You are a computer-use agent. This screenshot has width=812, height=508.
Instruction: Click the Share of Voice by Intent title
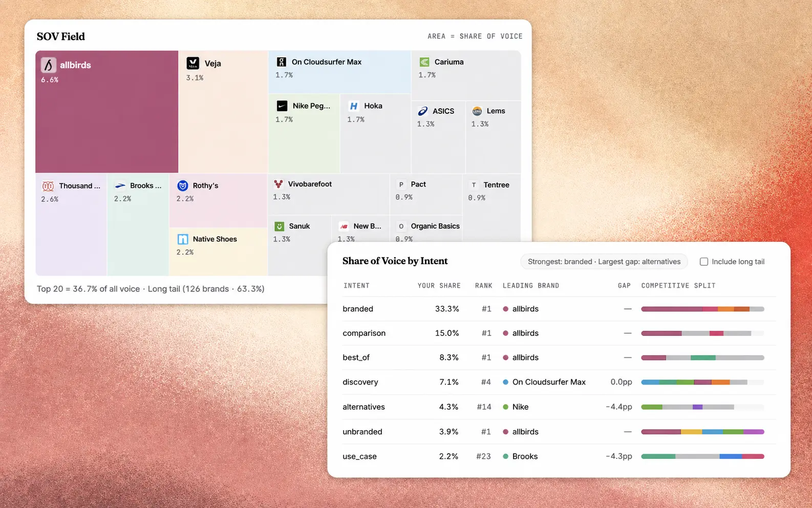click(395, 261)
